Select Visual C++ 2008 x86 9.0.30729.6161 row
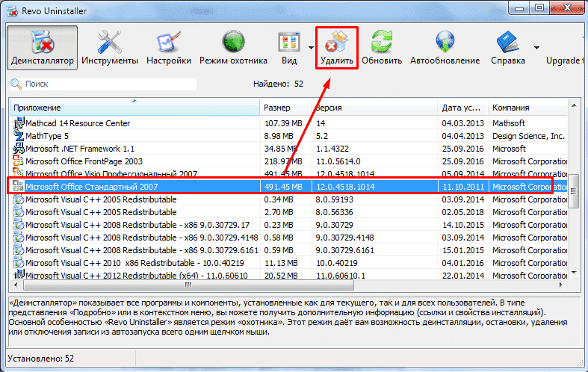The width and height of the screenshot is (588, 372). pos(288,250)
